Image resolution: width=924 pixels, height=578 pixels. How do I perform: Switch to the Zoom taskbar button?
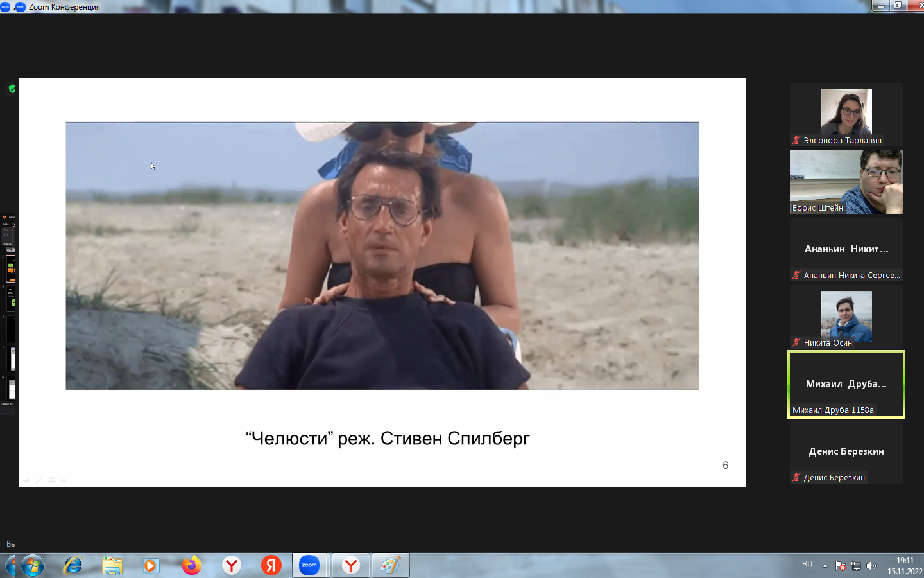310,566
